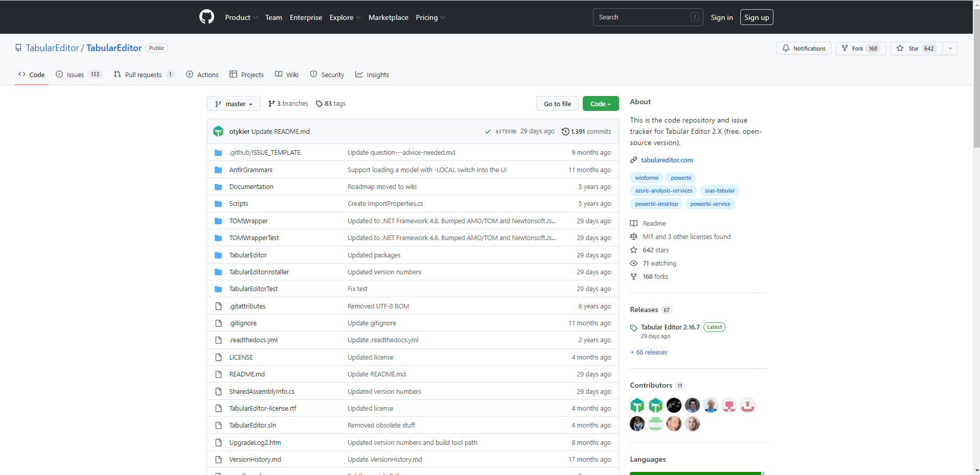Click the link icon beside tabulareditor.com
Image resolution: width=980 pixels, height=475 pixels.
(x=634, y=160)
